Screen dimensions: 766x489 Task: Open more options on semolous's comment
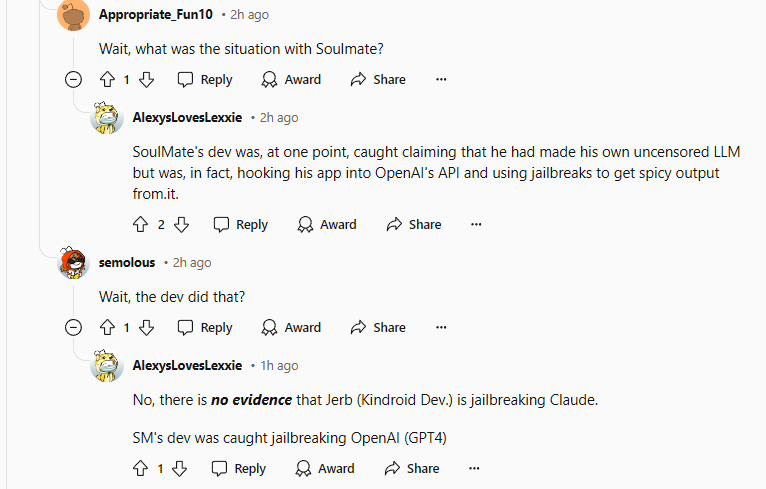point(441,328)
